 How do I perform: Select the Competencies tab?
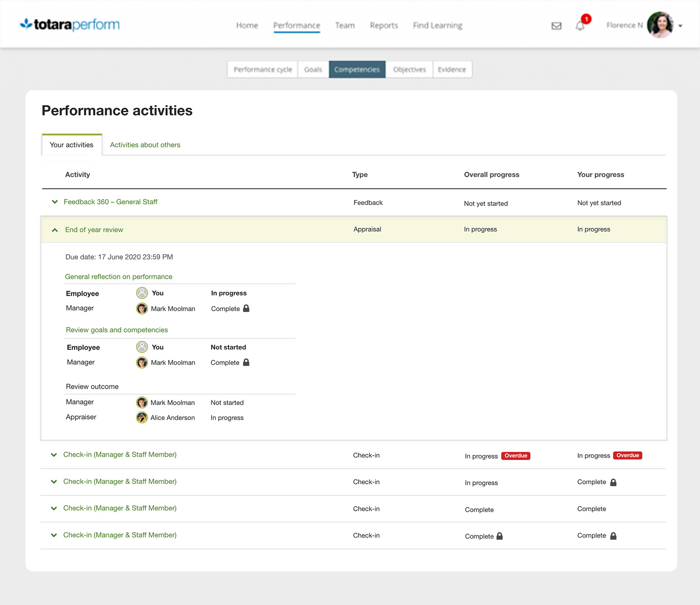pyautogui.click(x=357, y=69)
